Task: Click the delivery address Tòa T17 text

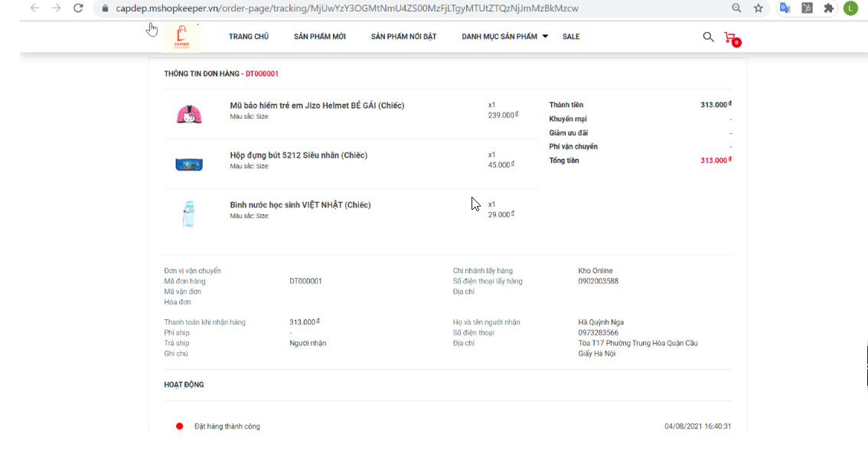Action: (638, 348)
